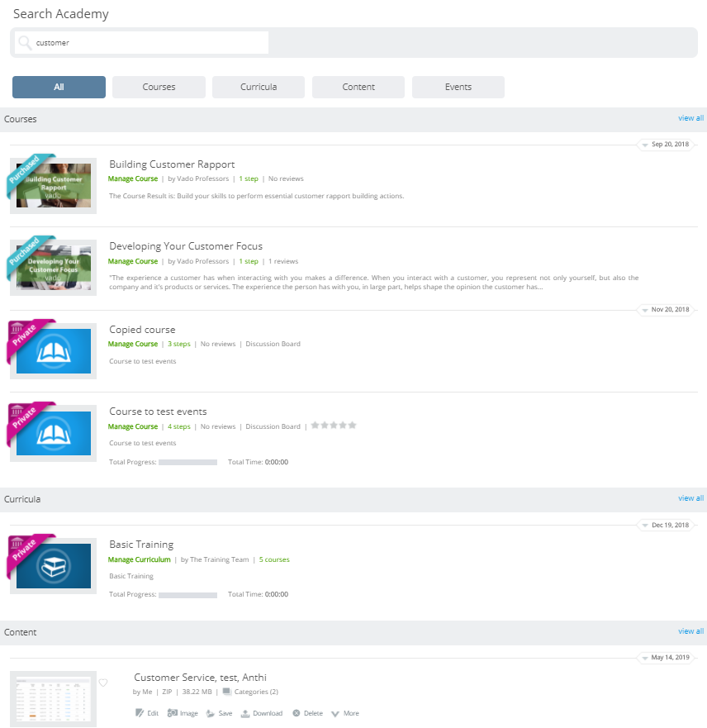Click the 3 steps link

179,344
